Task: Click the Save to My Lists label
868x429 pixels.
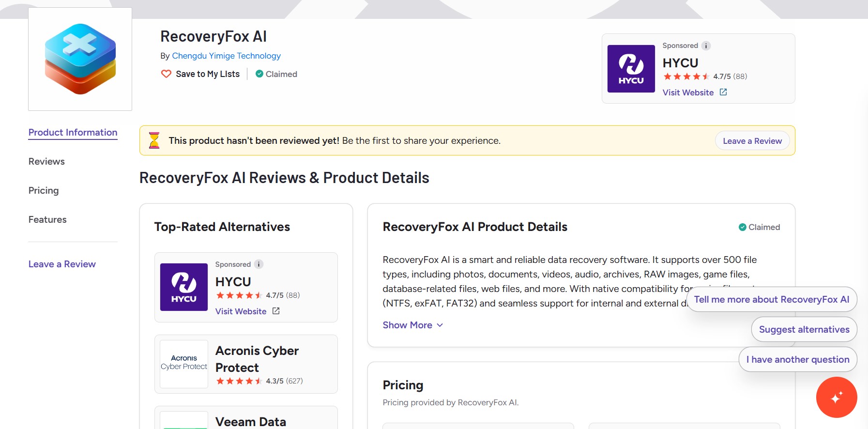Action: pyautogui.click(x=208, y=74)
